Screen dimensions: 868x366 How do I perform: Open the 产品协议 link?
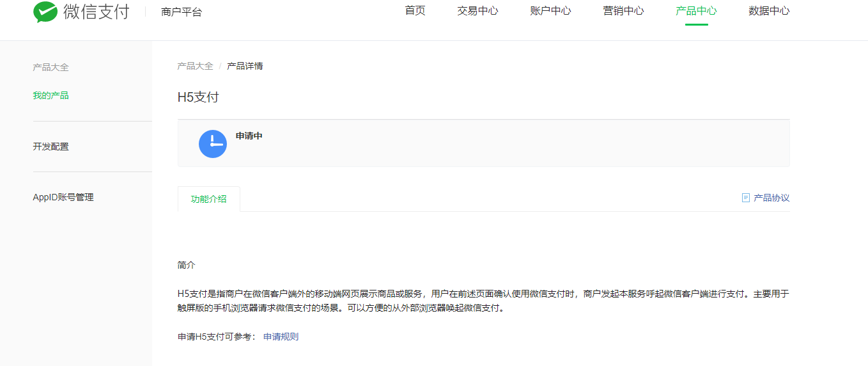771,198
